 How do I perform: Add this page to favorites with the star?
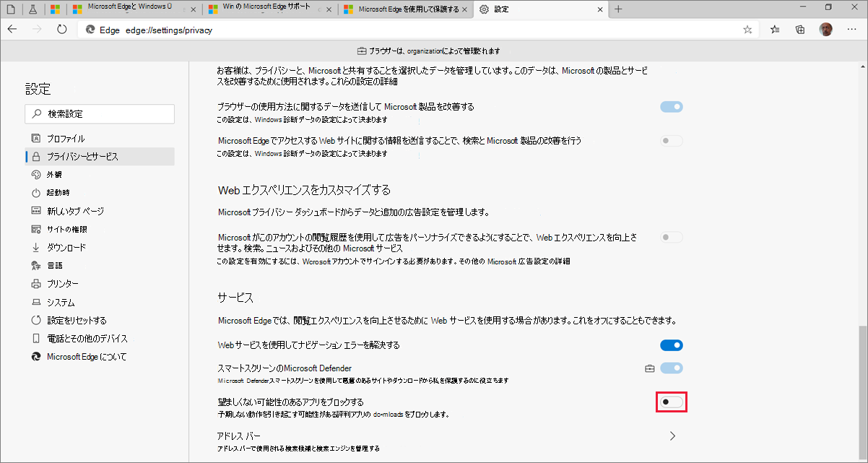click(x=747, y=30)
